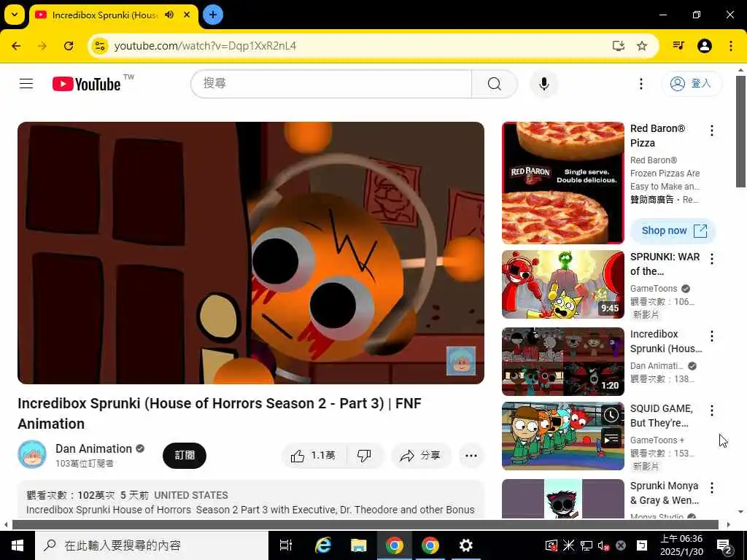Dislike the video with thumbs-down icon
747x560 pixels.
[365, 456]
